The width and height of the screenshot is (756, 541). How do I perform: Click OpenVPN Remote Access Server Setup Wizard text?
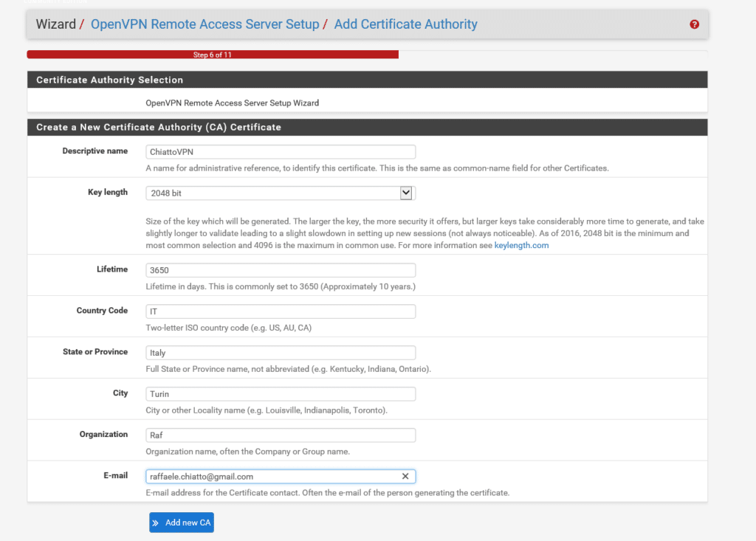click(x=232, y=103)
